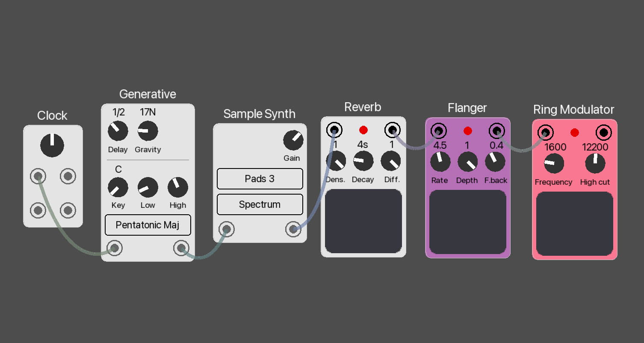The height and width of the screenshot is (343, 644).
Task: Click the Generative module's left input jack
Action: point(114,248)
